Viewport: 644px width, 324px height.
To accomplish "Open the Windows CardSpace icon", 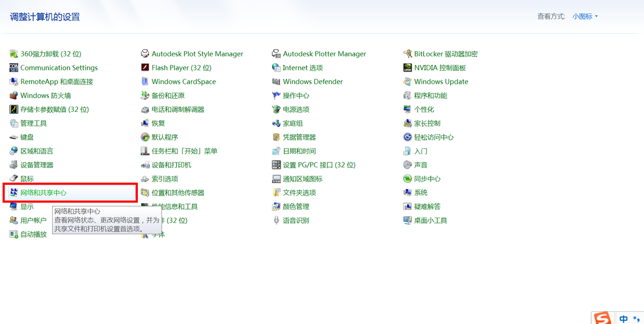I will 145,82.
